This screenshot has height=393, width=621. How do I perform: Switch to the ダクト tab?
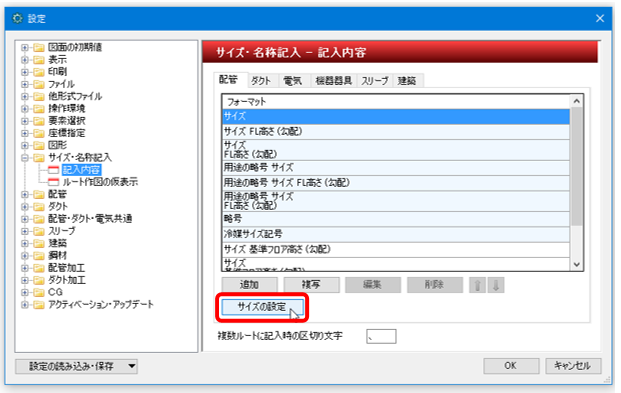(x=262, y=81)
